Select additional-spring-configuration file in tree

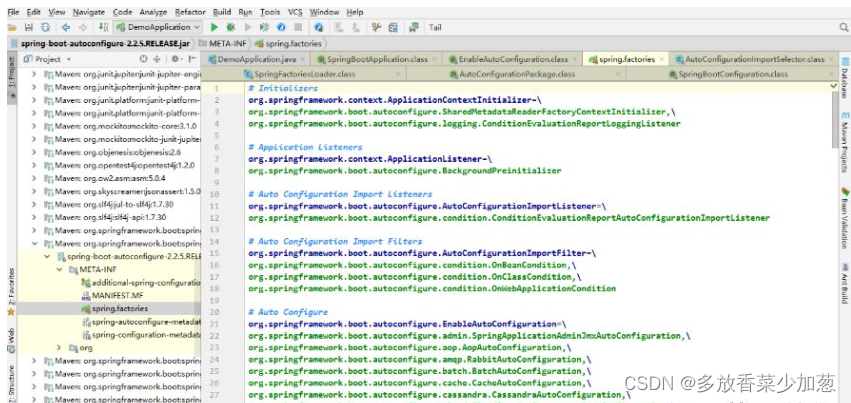coord(141,283)
